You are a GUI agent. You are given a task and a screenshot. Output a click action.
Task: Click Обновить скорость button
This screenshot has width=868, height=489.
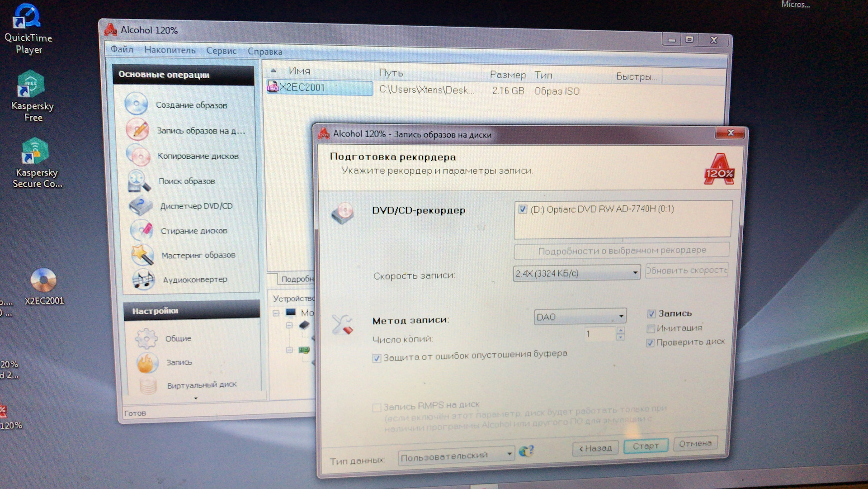[687, 270]
